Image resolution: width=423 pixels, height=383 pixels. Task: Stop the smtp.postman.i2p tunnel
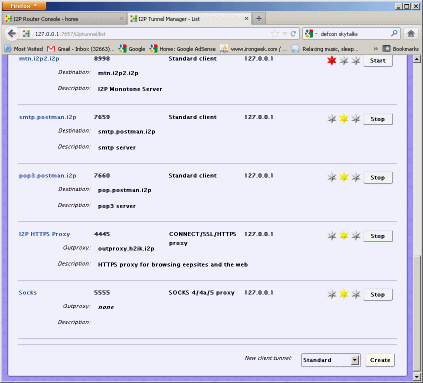[x=378, y=119]
